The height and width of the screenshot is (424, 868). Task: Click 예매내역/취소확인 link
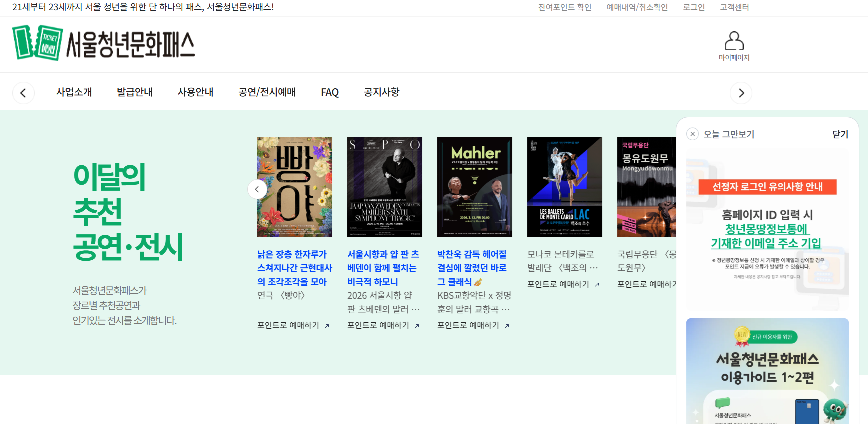pos(637,7)
